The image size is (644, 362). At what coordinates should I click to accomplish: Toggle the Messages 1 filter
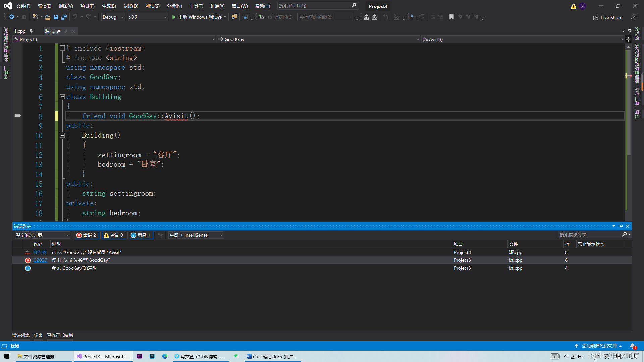coord(141,235)
